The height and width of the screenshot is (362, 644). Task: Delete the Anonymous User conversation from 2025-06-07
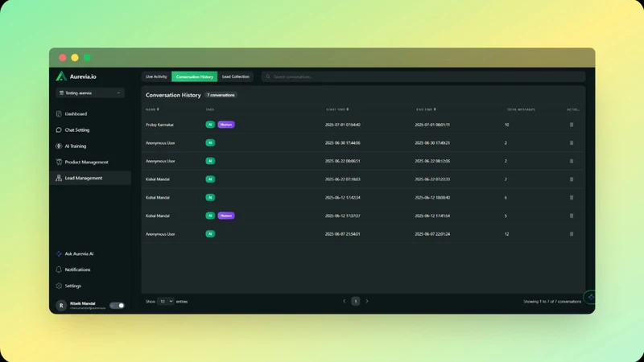click(x=572, y=234)
